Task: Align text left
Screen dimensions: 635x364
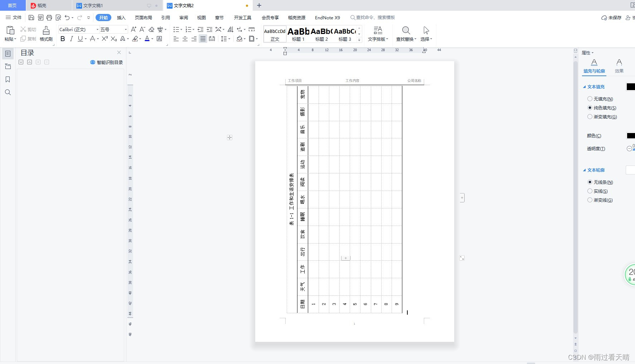Action: pyautogui.click(x=176, y=39)
